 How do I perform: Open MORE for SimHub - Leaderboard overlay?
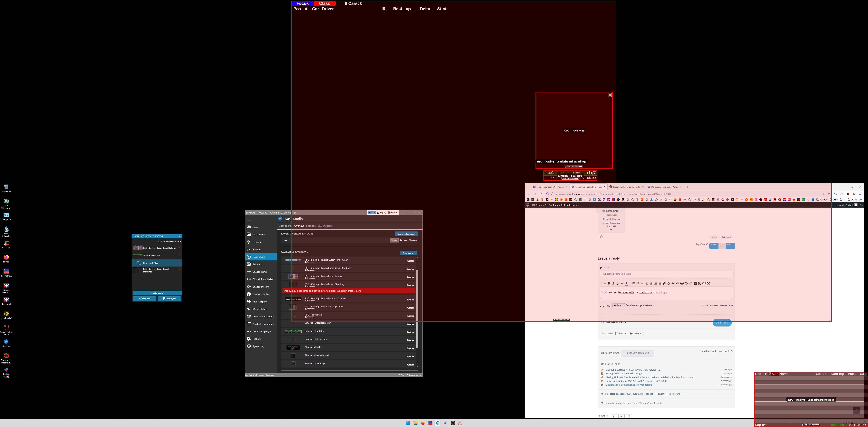[x=410, y=357]
